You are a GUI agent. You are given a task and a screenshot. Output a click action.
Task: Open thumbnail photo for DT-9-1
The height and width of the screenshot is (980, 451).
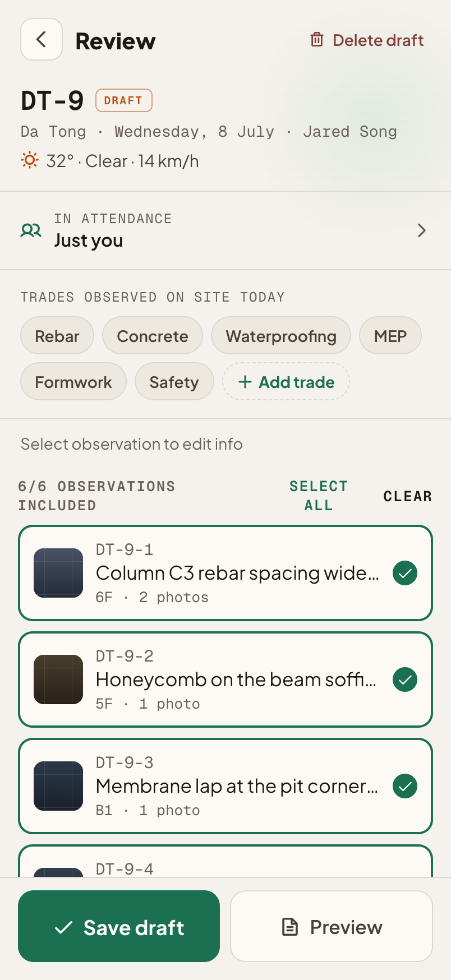point(58,573)
